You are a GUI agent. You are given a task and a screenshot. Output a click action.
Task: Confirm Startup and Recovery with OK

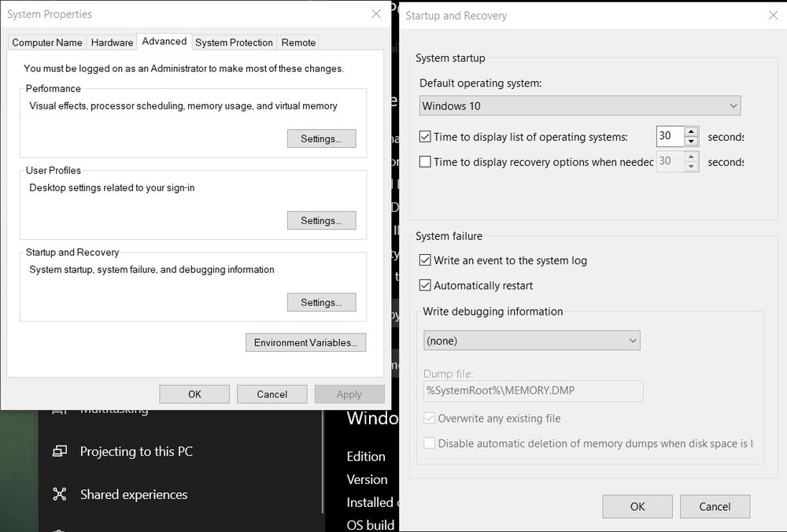637,506
